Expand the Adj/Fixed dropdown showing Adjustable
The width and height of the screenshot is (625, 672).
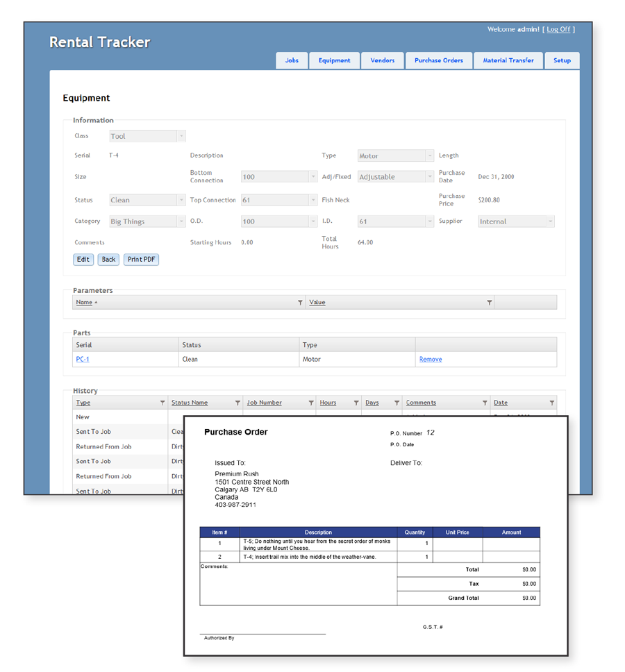tap(396, 176)
